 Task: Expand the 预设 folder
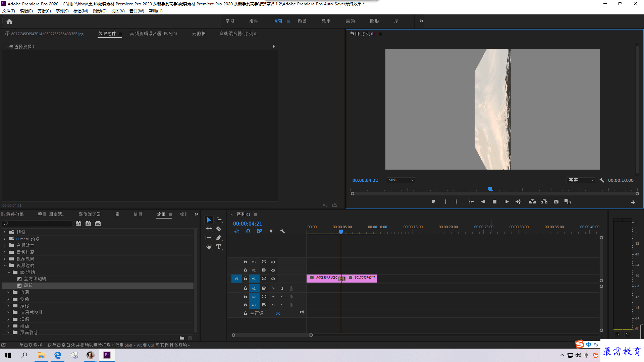[5, 232]
